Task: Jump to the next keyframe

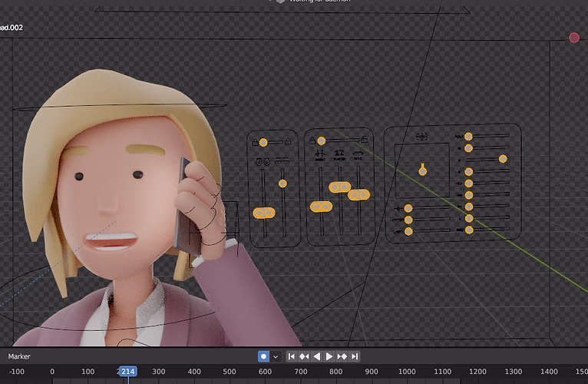Action: click(342, 356)
